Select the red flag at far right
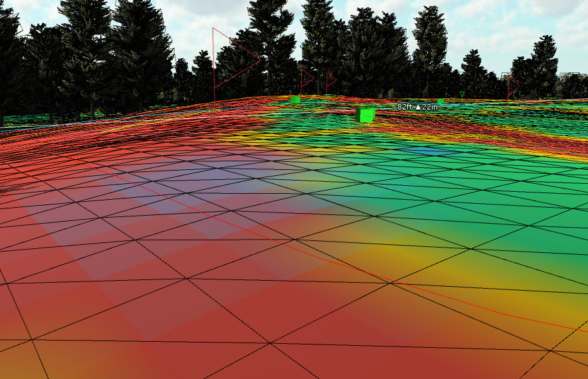This screenshot has height=379, width=588. coord(514,86)
